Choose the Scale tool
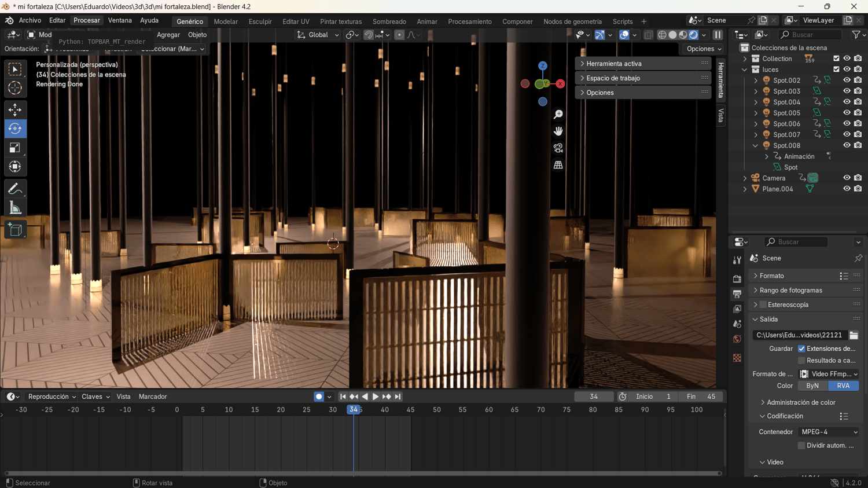 [15, 148]
